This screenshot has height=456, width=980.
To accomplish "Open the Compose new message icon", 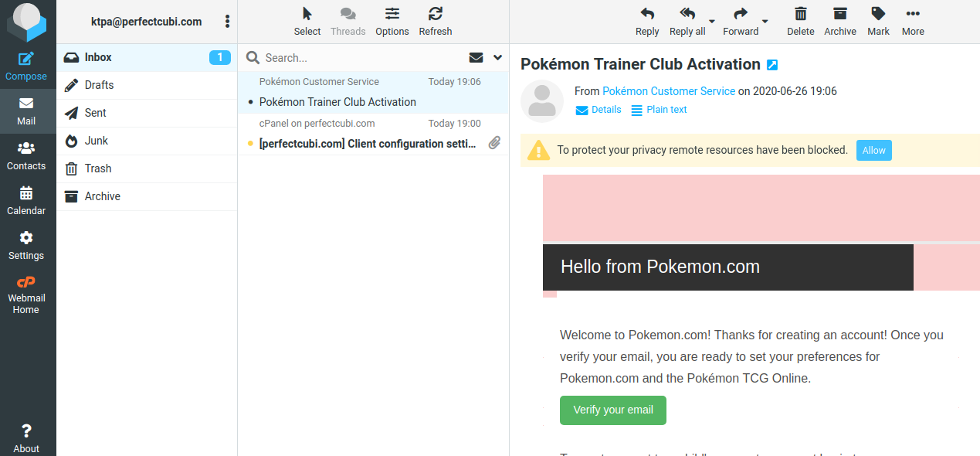I will pyautogui.click(x=26, y=59).
